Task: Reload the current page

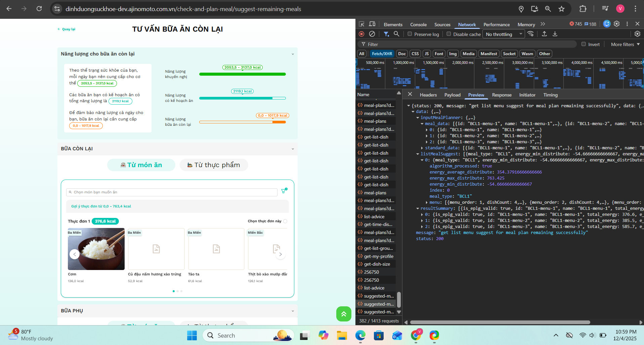Action: (39, 9)
